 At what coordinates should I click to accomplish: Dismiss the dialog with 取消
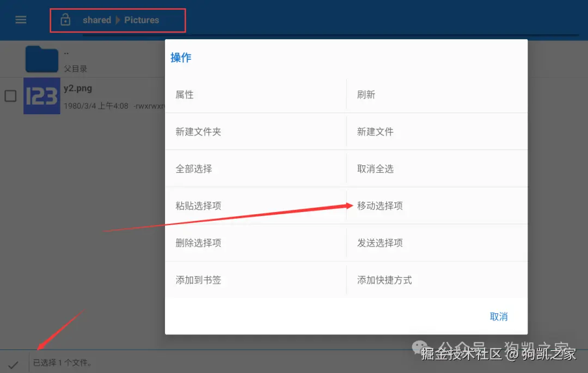click(x=499, y=316)
